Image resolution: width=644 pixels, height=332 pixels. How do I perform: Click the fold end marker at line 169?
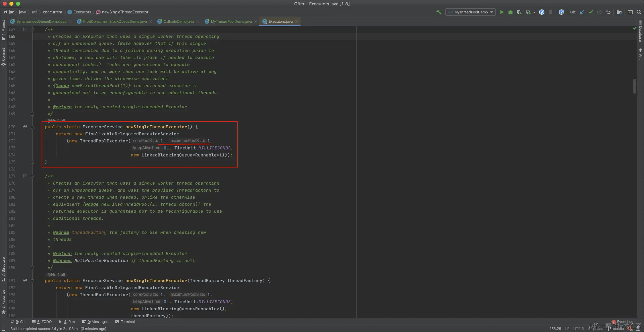click(x=32, y=114)
